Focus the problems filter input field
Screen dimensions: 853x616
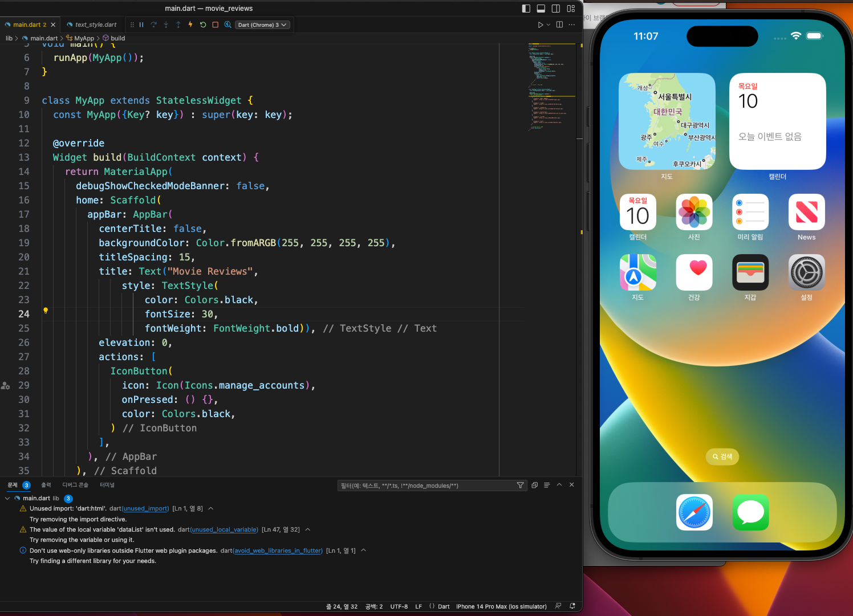pos(426,486)
